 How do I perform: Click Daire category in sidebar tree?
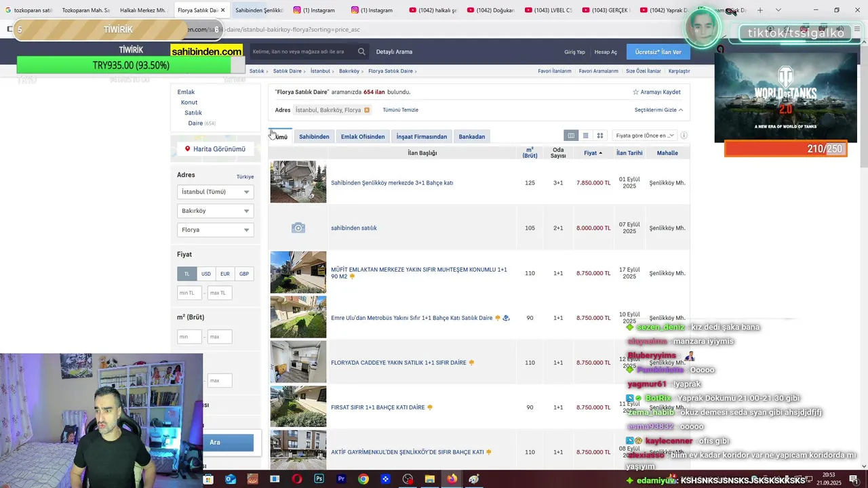(195, 123)
